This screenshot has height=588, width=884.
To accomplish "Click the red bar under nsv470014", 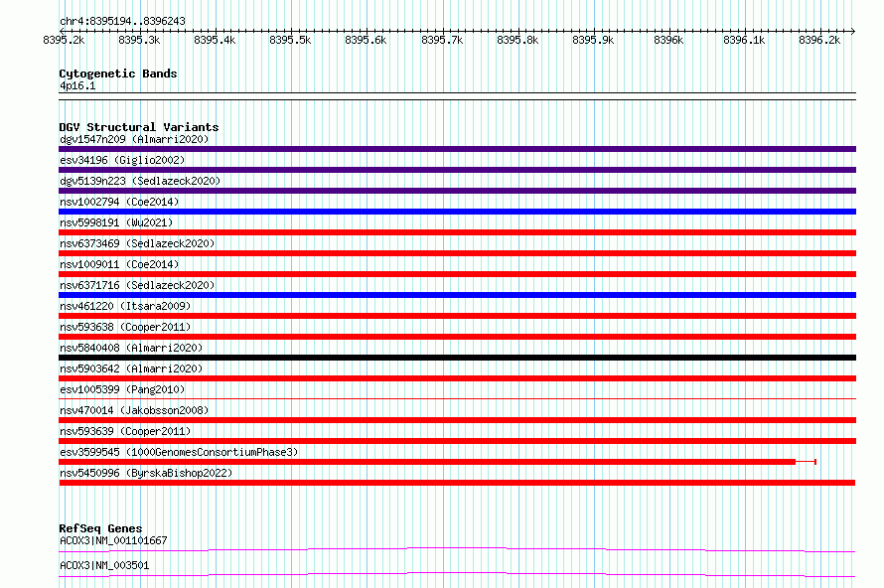I will 457,420.
